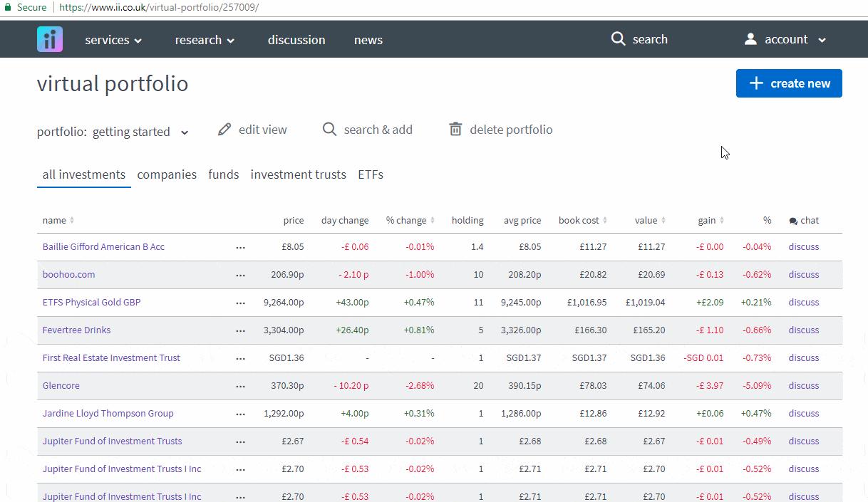Viewport: 868px width, 502px height.
Task: Click the secure padlock icon in the address bar
Action: click(7, 7)
